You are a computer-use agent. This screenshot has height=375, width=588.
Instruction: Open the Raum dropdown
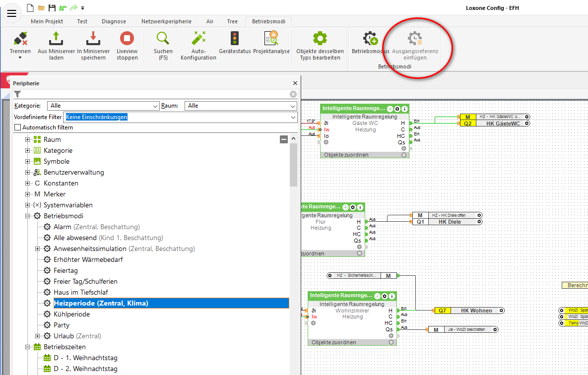pyautogui.click(x=241, y=106)
